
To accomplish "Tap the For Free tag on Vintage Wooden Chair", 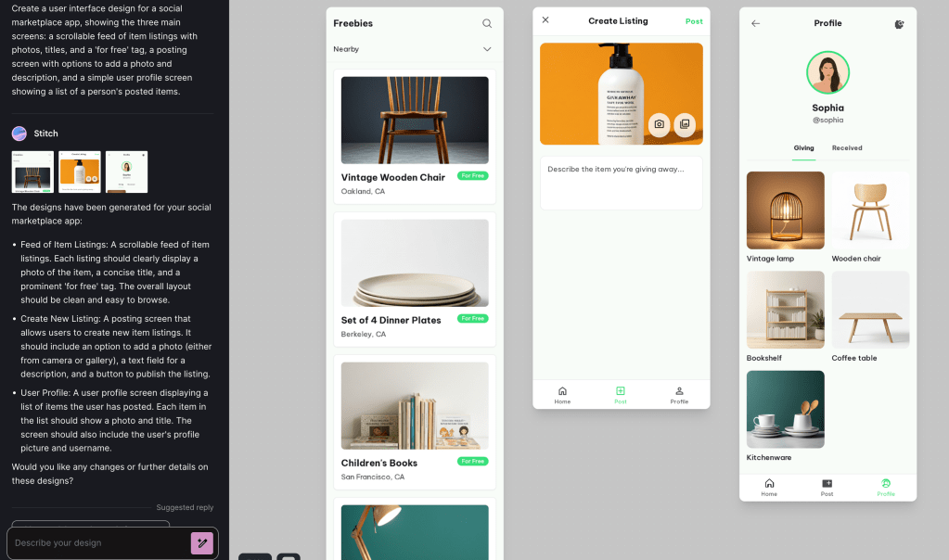I will pyautogui.click(x=472, y=174).
